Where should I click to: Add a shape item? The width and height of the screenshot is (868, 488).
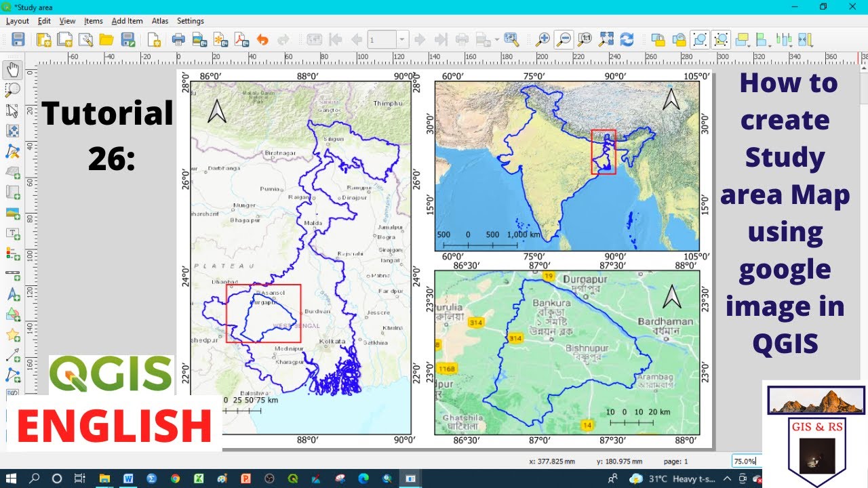[x=12, y=315]
